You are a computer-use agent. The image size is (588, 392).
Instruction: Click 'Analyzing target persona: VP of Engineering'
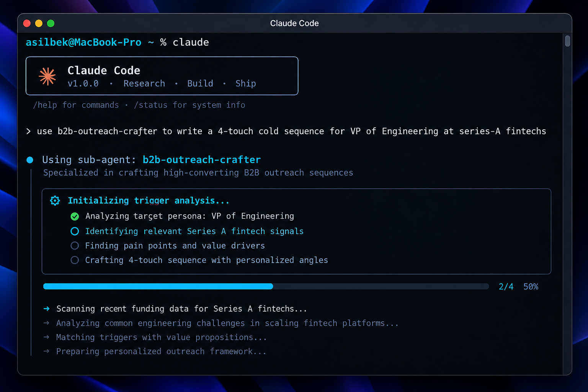pyautogui.click(x=189, y=216)
